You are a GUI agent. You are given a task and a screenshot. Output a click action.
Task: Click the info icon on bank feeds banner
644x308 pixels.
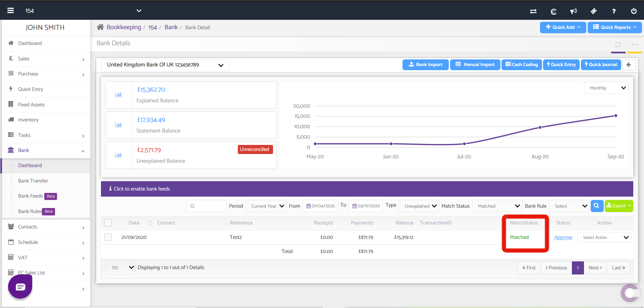[110, 189]
